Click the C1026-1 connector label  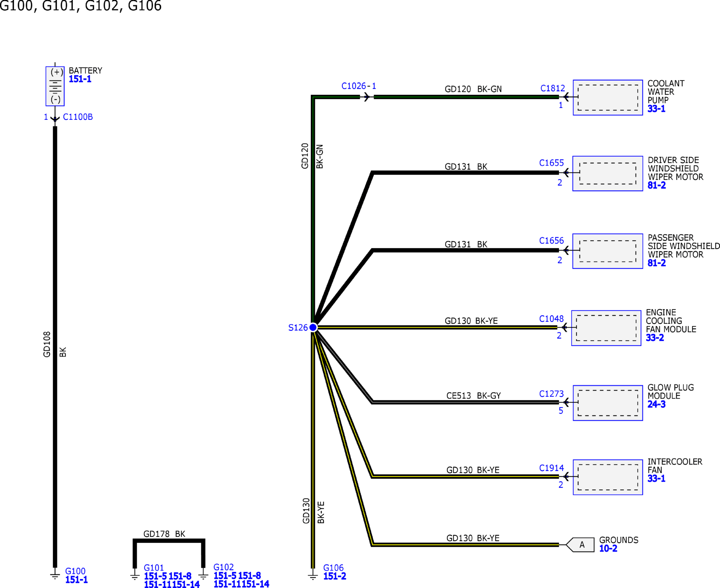point(358,86)
